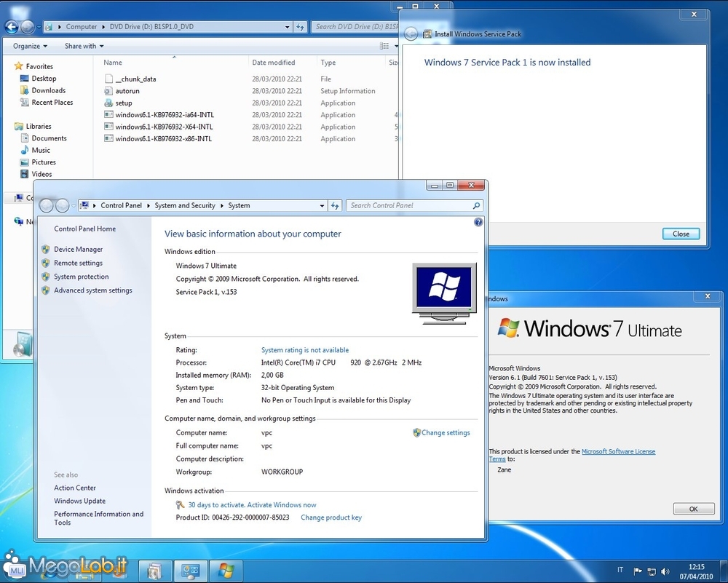Screen dimensions: 728x583
Task: Change the view using the explorer view icon
Action: [x=384, y=46]
